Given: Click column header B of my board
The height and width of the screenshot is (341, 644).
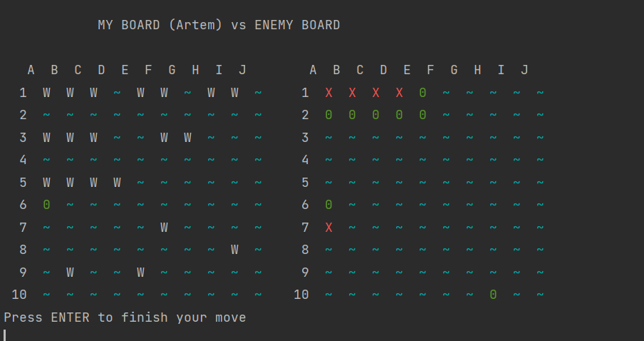Looking at the screenshot, I should click(54, 70).
